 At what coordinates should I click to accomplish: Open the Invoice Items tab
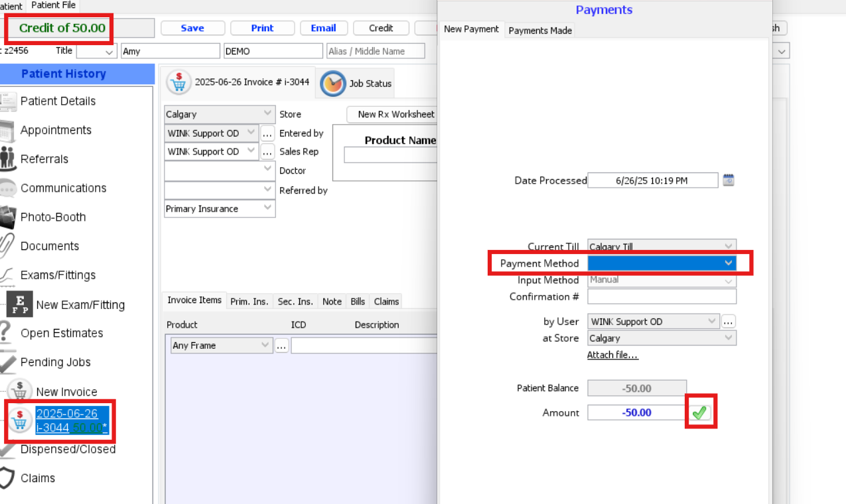tap(194, 300)
